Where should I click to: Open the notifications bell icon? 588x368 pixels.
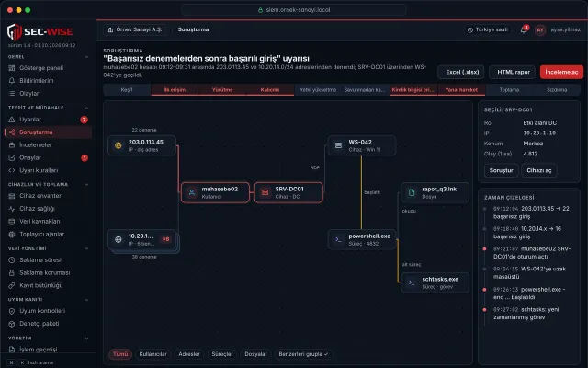[x=524, y=29]
